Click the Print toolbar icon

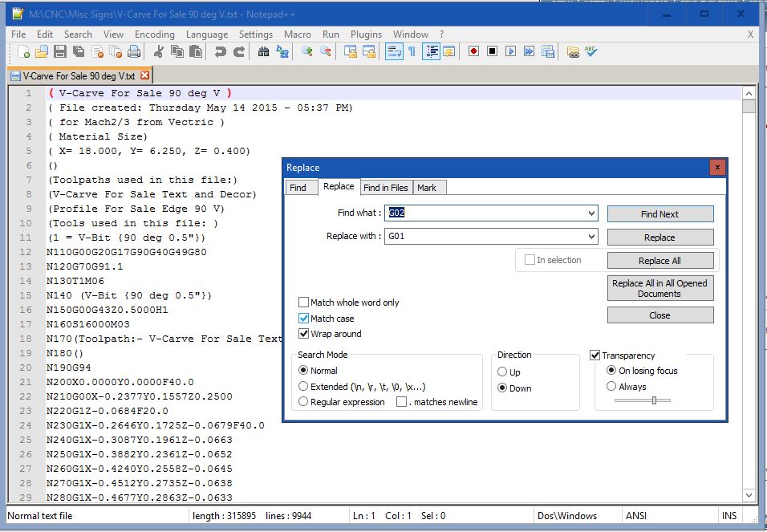click(133, 51)
